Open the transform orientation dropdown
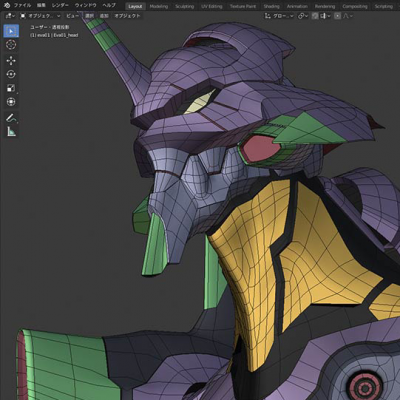 pyautogui.click(x=279, y=16)
